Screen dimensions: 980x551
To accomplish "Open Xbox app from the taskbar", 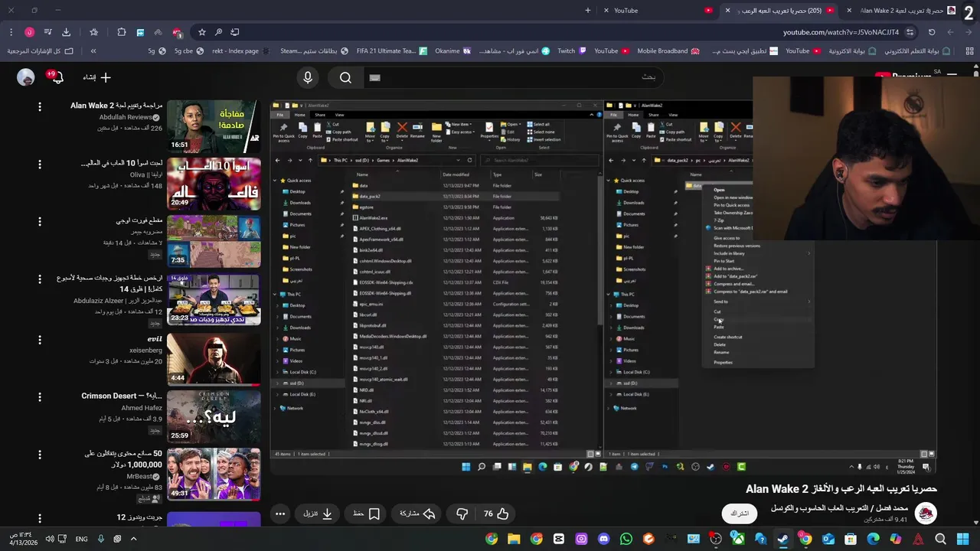I will tap(738, 539).
